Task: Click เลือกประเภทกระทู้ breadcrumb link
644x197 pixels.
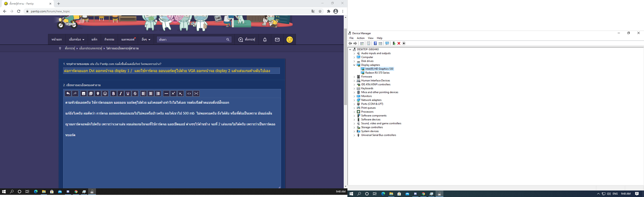Action: 91,48
